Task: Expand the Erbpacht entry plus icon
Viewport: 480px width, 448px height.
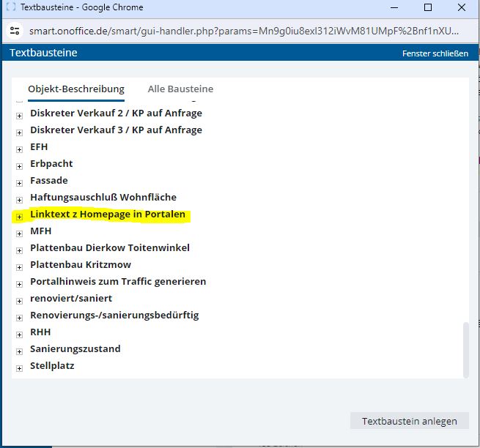Action: (x=20, y=164)
